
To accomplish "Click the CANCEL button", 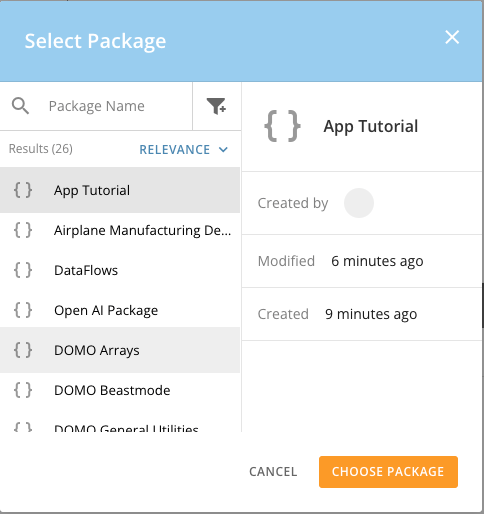I will [x=273, y=472].
